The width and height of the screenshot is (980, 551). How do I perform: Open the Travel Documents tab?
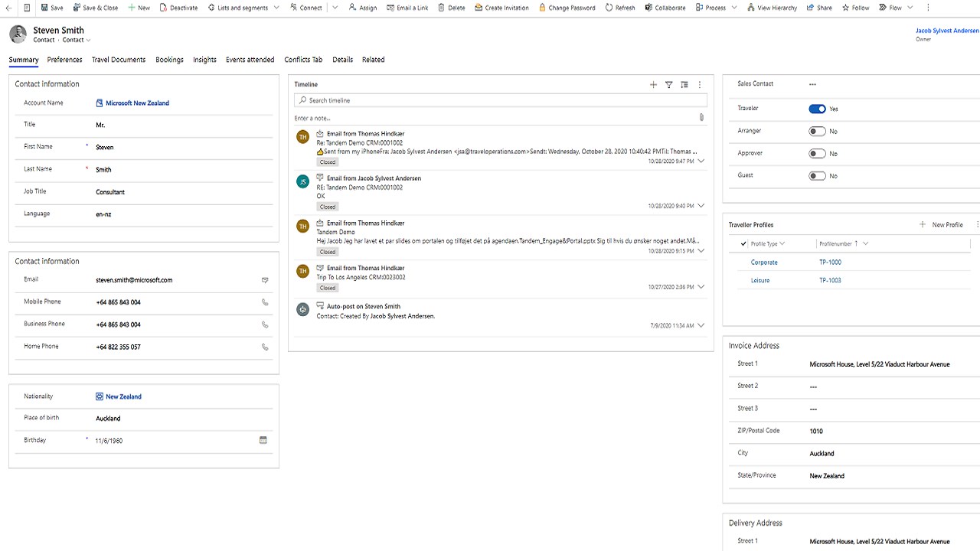tap(119, 60)
